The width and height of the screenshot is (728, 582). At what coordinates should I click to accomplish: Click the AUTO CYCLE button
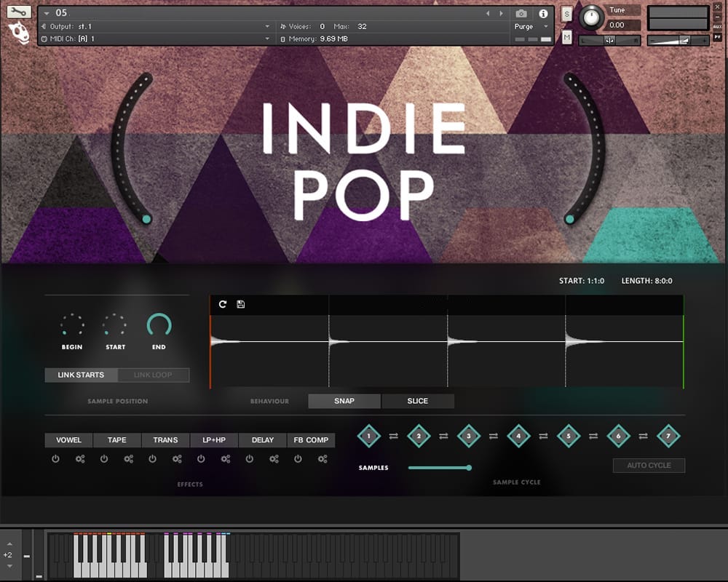[x=649, y=466]
